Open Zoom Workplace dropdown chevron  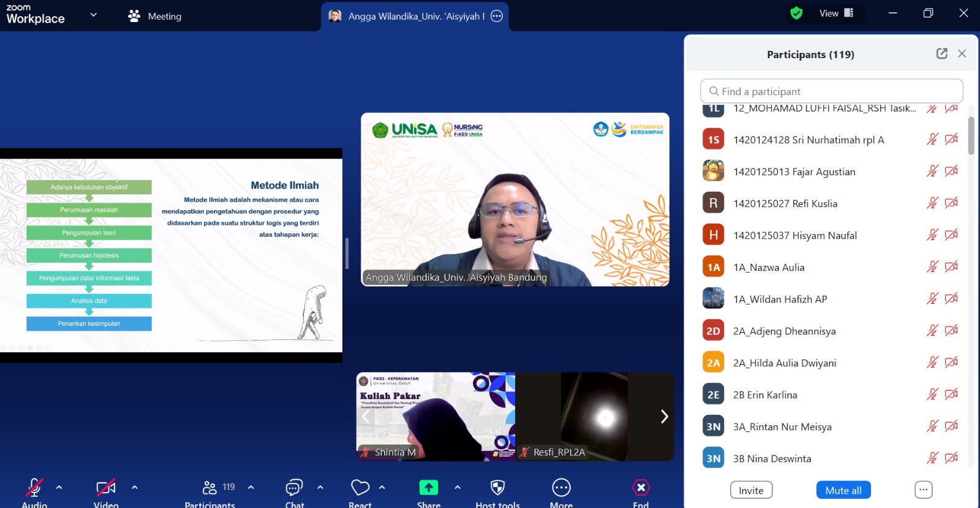pyautogui.click(x=94, y=15)
